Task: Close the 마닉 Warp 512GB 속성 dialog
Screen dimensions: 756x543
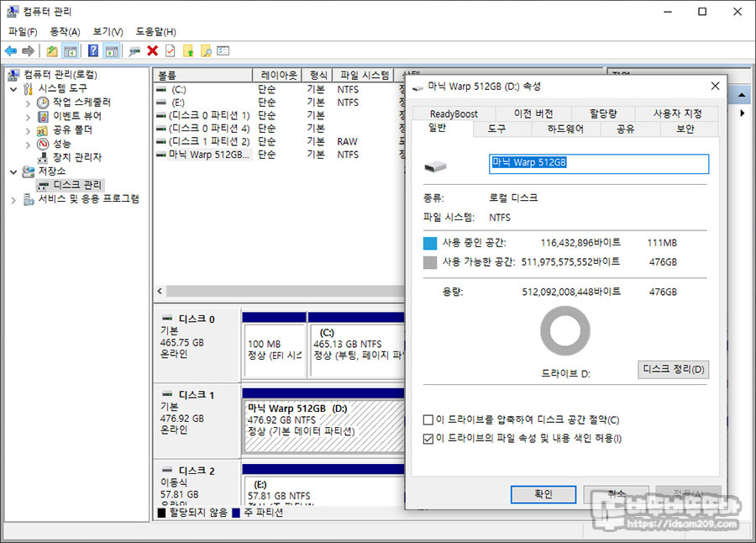Action: click(715, 86)
